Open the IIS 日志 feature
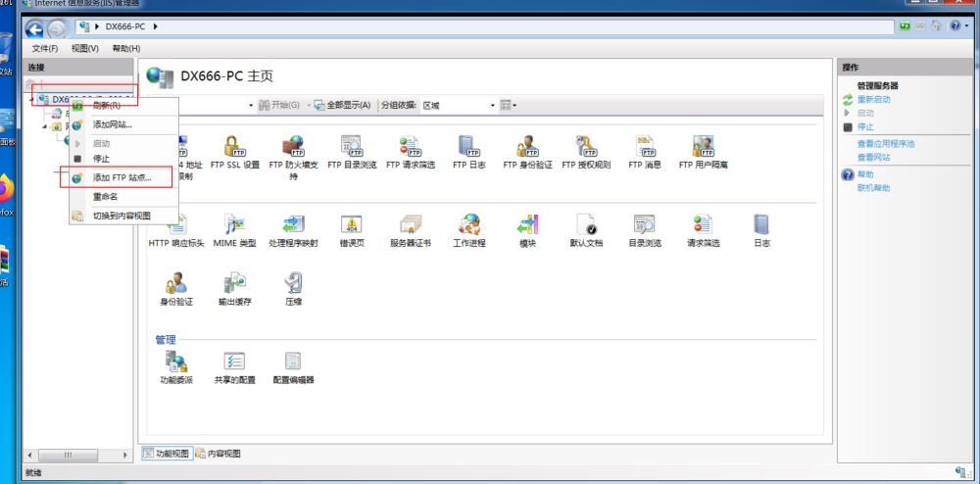Screen dimensions: 980x484 click(761, 230)
